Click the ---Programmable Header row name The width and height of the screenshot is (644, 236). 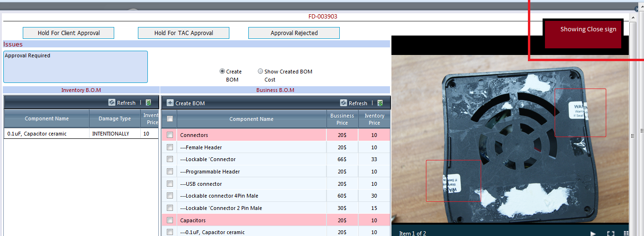coord(210,172)
